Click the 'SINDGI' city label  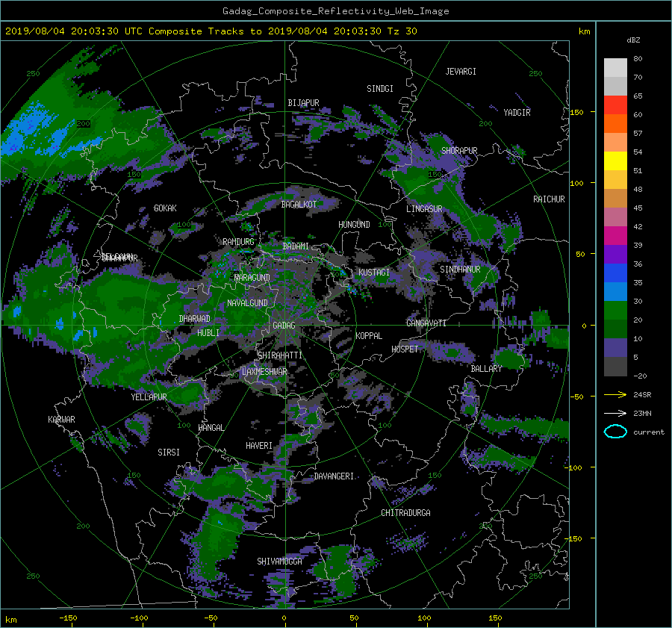click(380, 89)
